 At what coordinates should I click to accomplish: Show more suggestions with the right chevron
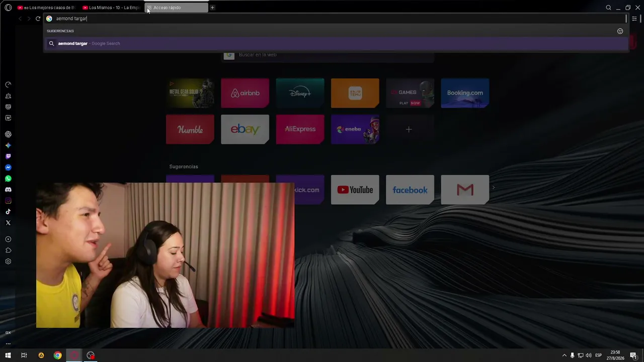click(x=494, y=188)
